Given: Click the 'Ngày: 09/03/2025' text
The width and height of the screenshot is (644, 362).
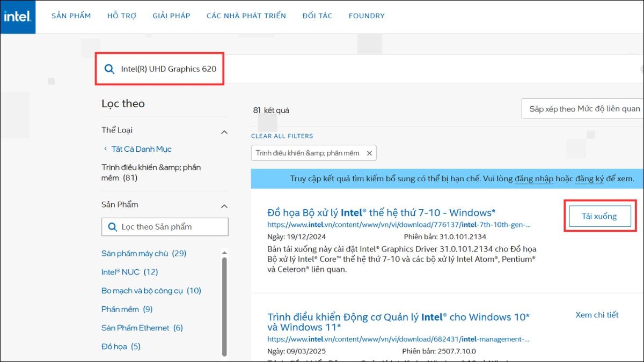Looking at the screenshot, I should [x=296, y=351].
